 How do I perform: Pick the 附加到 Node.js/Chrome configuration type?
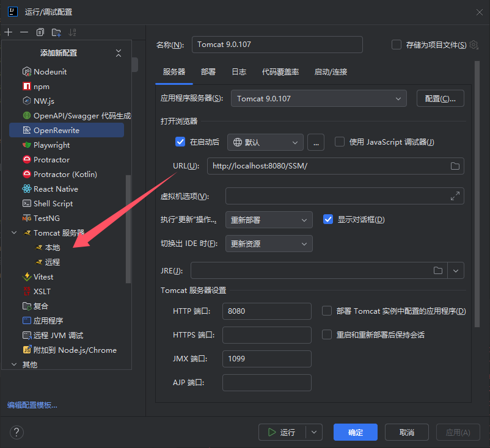[67, 350]
